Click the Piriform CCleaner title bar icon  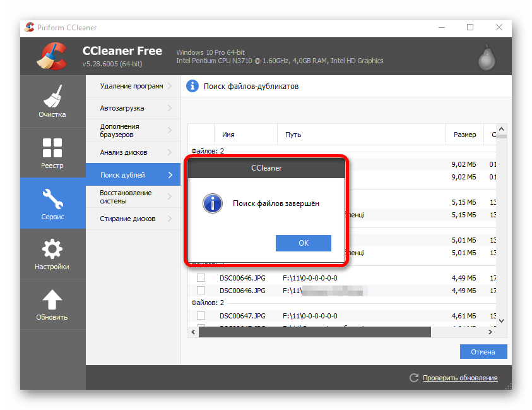click(x=30, y=27)
